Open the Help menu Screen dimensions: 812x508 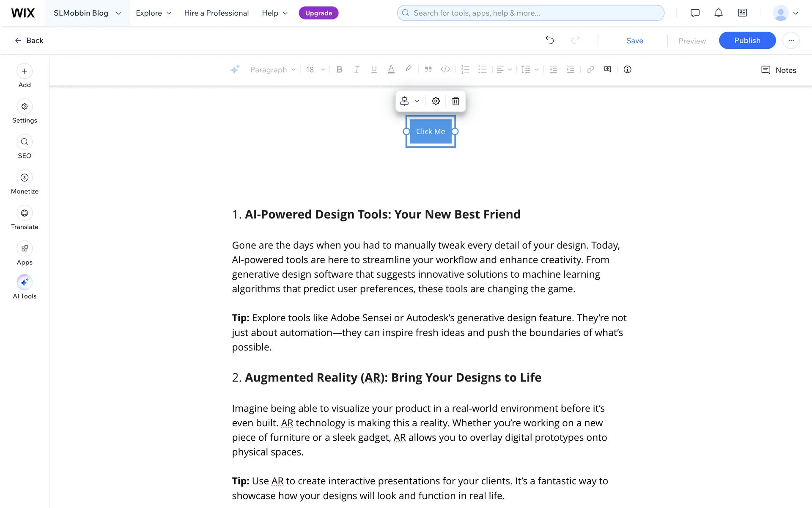(274, 13)
